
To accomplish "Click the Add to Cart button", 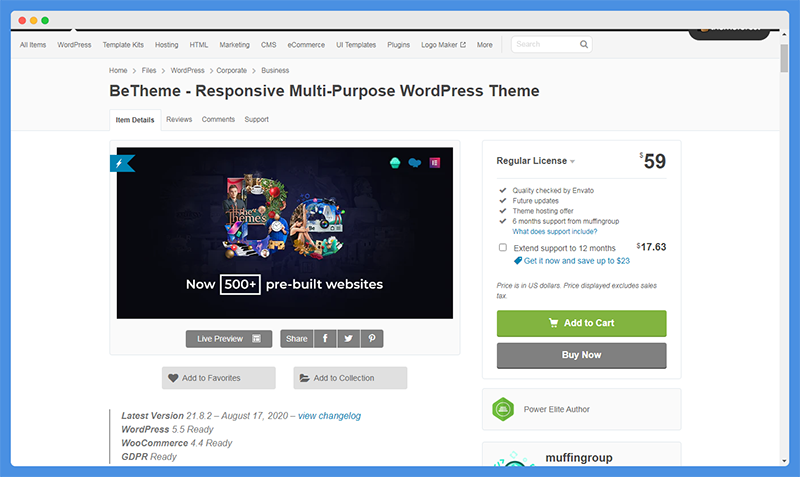I will (582, 323).
